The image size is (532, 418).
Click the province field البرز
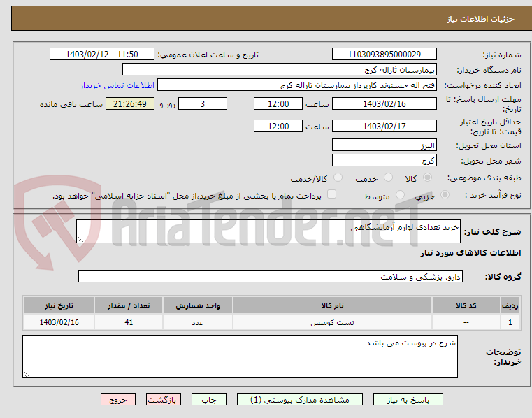384,145
